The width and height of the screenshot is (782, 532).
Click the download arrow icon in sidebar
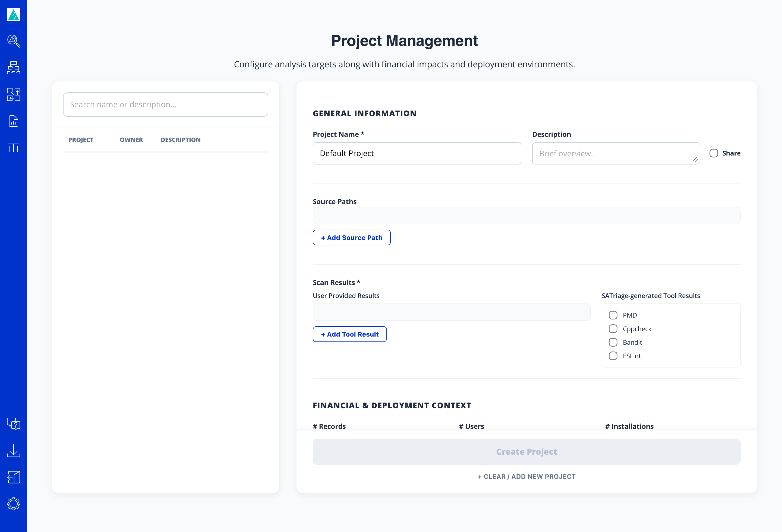(x=14, y=451)
